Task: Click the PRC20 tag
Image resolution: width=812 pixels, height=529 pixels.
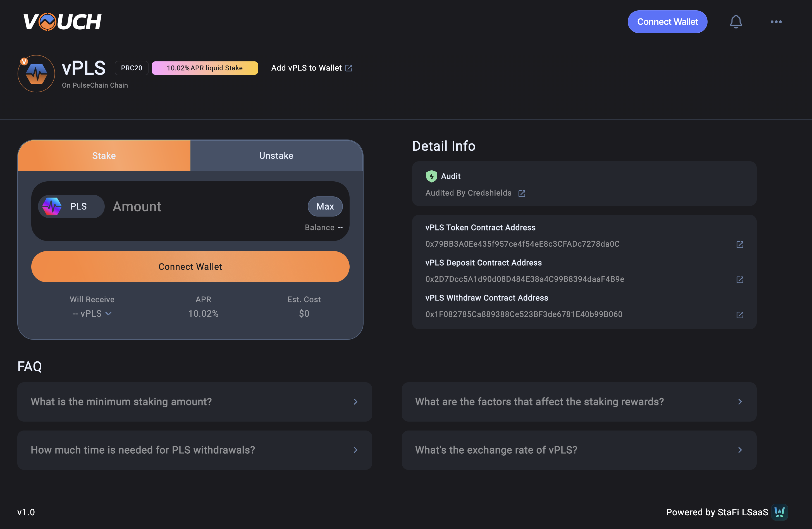Action: coord(131,68)
